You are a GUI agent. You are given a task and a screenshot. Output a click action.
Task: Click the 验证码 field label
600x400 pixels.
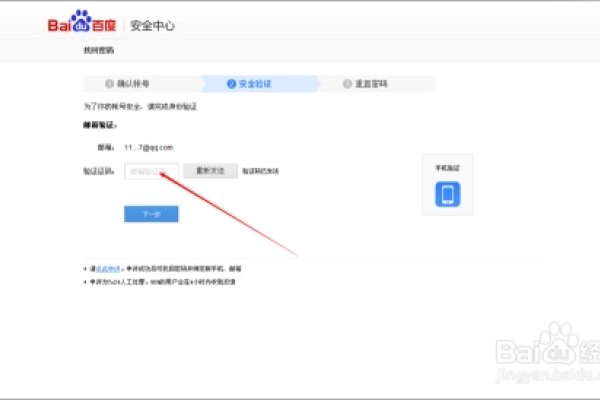[x=99, y=171]
